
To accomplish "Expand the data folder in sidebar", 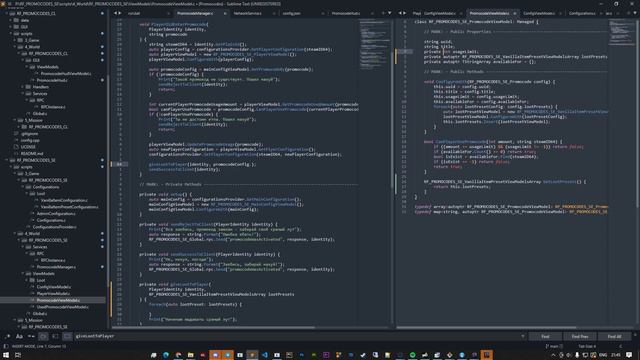I will pos(11,20).
